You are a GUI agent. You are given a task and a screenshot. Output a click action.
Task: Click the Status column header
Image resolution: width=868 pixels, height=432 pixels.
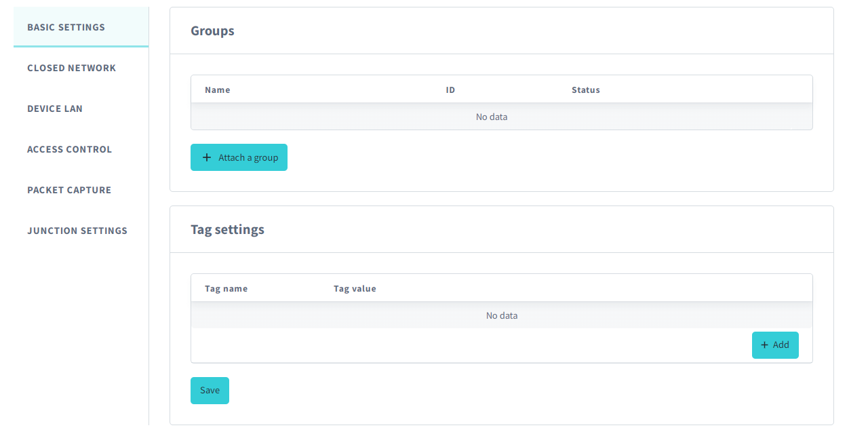tap(586, 90)
